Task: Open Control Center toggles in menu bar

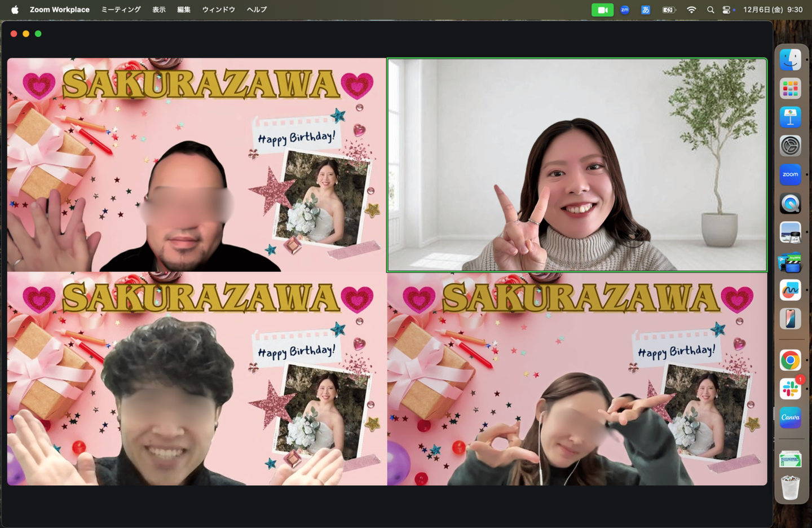Action: [727, 10]
